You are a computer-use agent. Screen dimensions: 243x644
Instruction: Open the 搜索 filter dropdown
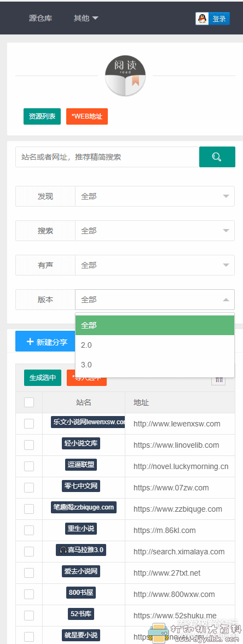pyautogui.click(x=155, y=231)
